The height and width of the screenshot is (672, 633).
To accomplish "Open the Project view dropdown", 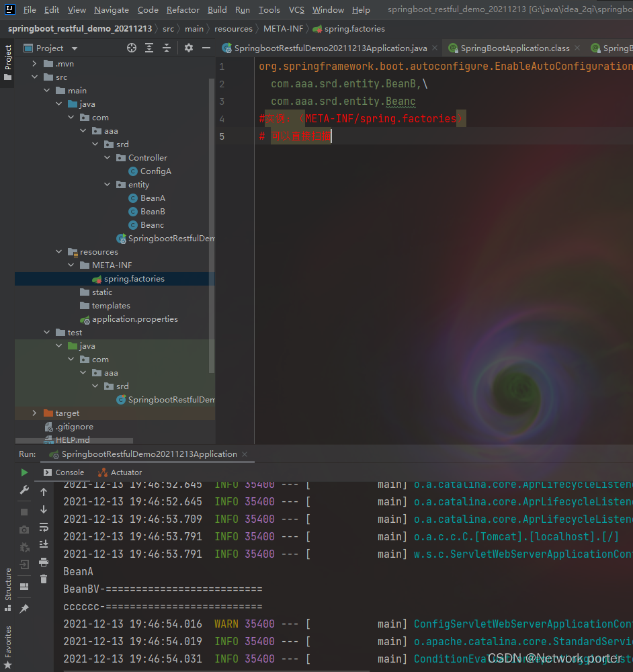I will [x=75, y=48].
